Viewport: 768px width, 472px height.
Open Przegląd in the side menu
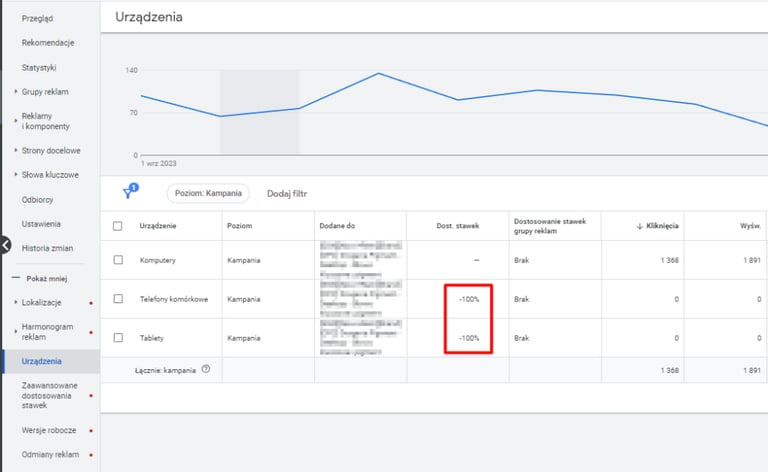tap(40, 18)
